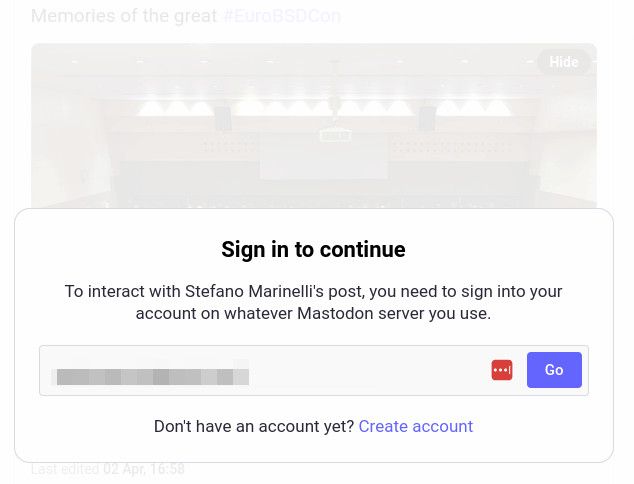Click the "02 Apr, 16:58" date text
The width and height of the screenshot is (634, 484).
(x=143, y=469)
